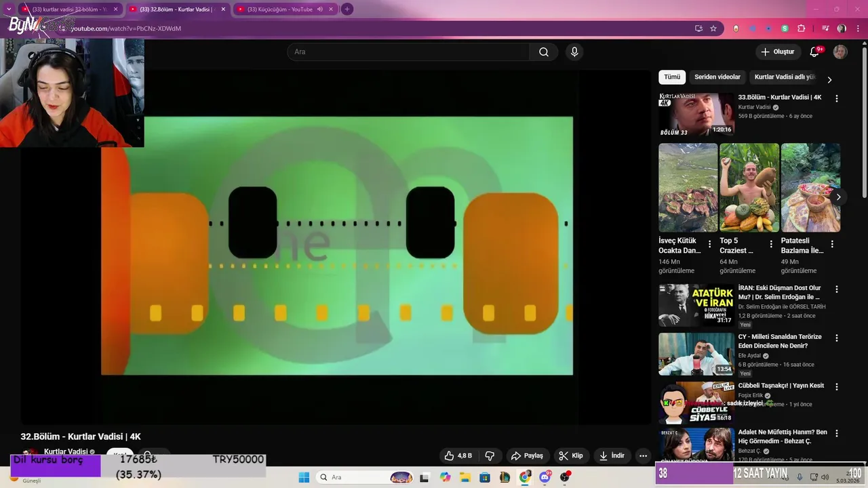Open the Patatesli Bazlama short thumbnail
Viewport: 868px width, 488px height.
pyautogui.click(x=810, y=188)
